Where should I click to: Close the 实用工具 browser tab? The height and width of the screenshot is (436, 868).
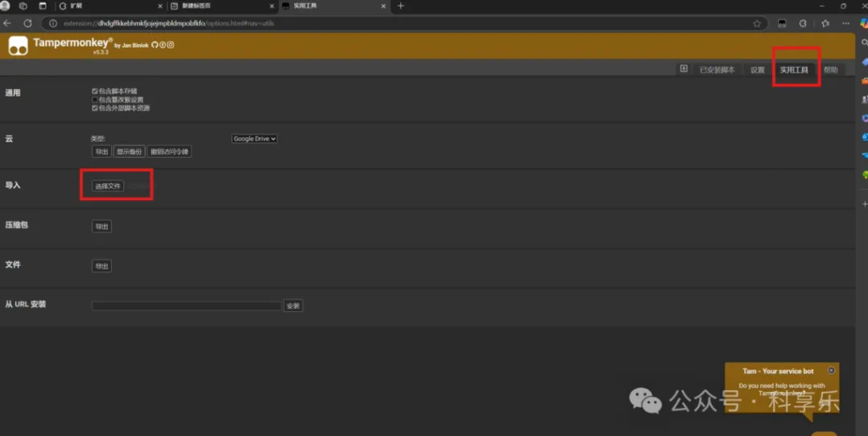pos(383,6)
